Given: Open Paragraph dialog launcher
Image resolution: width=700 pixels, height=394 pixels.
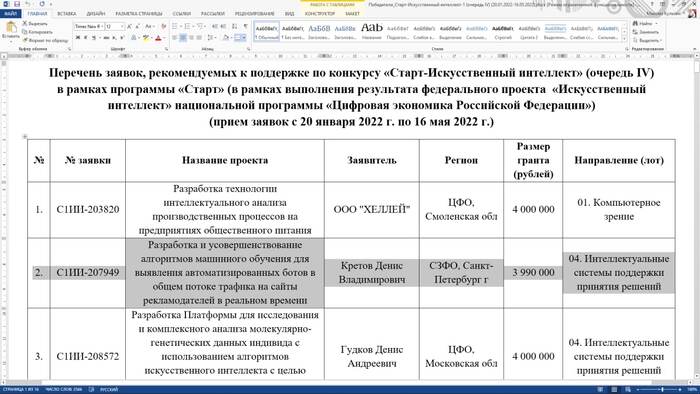Looking at the screenshot, I should point(248,49).
